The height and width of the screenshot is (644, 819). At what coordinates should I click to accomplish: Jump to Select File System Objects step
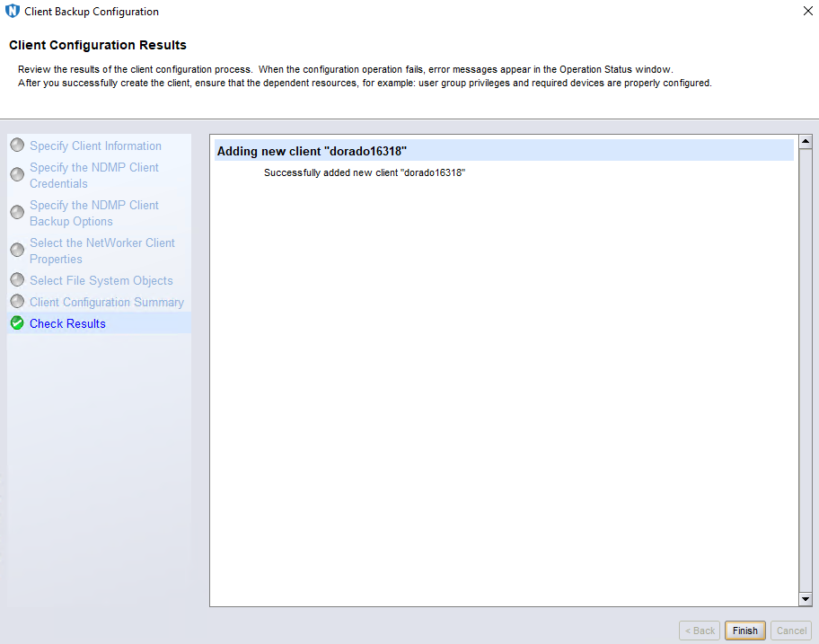101,280
